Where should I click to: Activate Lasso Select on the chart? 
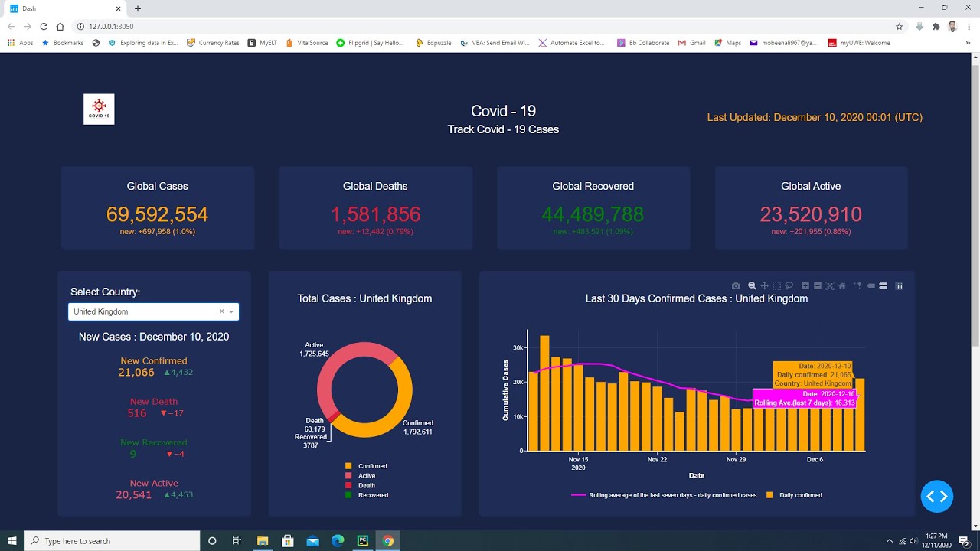coord(789,285)
